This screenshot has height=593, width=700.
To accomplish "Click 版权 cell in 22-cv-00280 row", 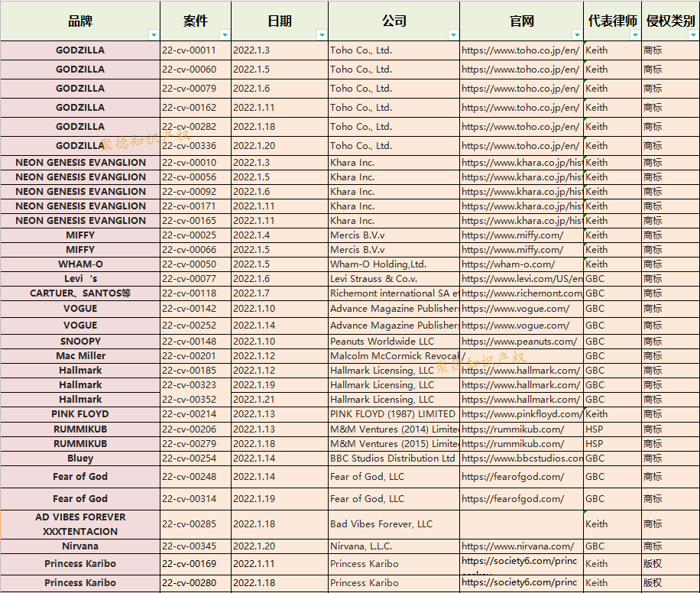I will click(x=670, y=583).
